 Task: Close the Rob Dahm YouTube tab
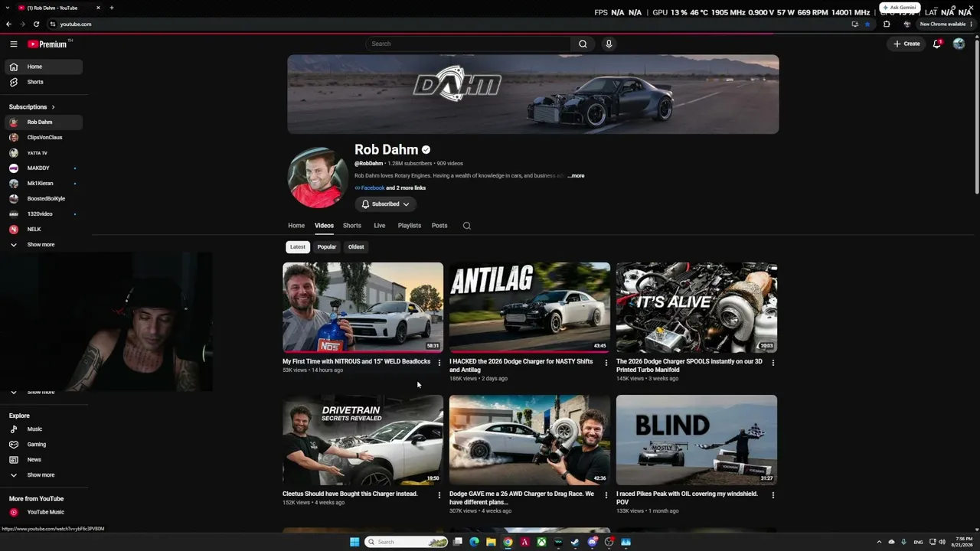pyautogui.click(x=98, y=8)
